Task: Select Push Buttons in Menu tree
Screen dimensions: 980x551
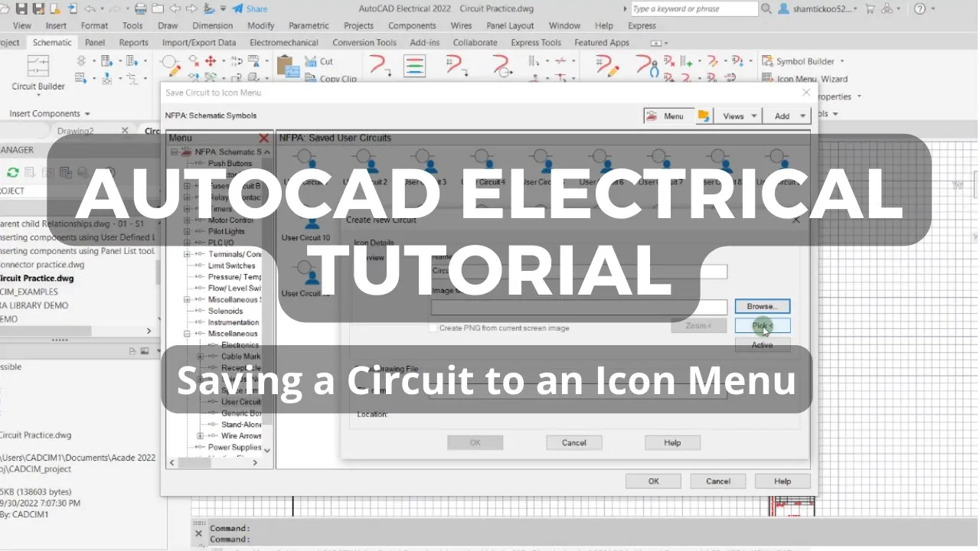Action: (230, 163)
